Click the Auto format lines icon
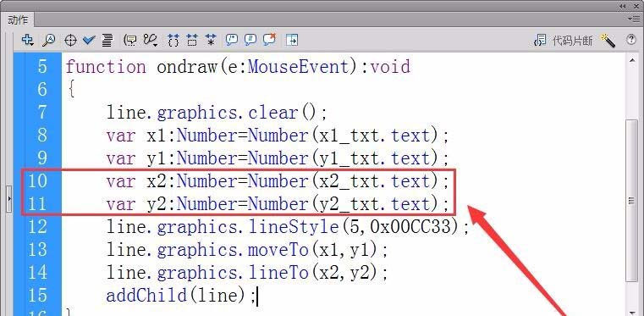644x316 pixels. coord(107,40)
